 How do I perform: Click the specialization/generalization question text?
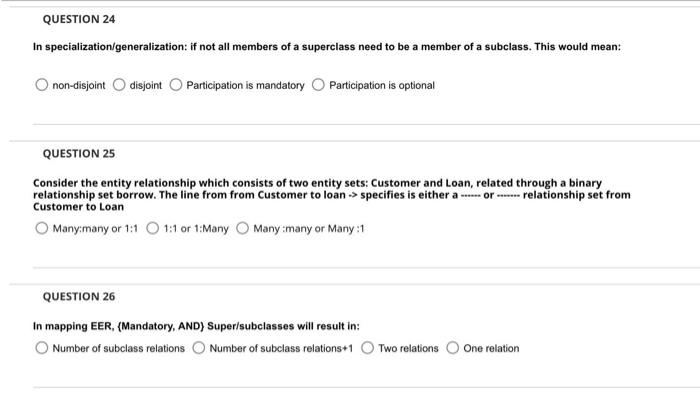coord(327,47)
